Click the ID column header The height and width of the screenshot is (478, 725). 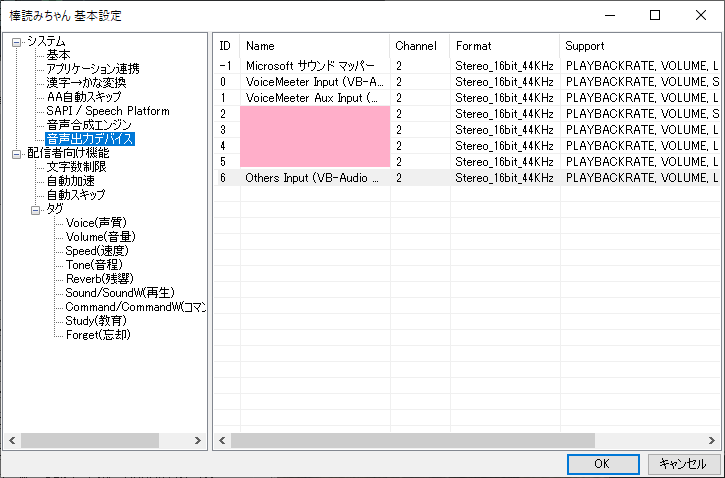[227, 46]
